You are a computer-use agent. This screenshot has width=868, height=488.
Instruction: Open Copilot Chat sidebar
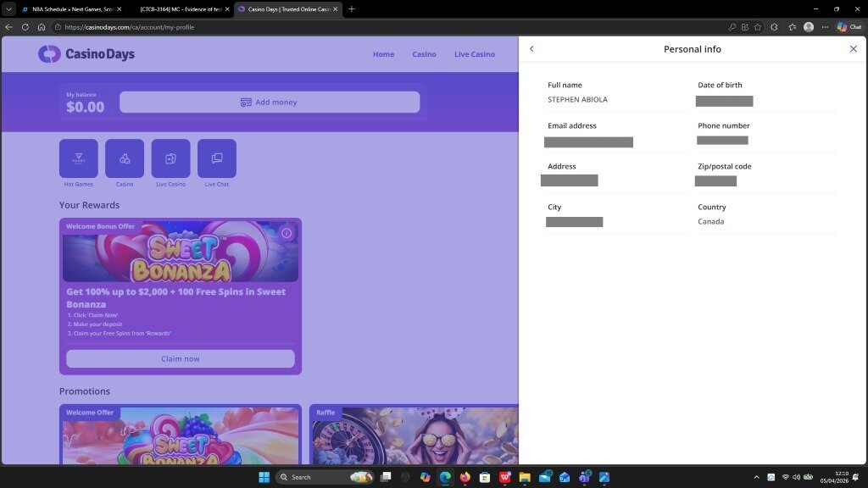(849, 26)
